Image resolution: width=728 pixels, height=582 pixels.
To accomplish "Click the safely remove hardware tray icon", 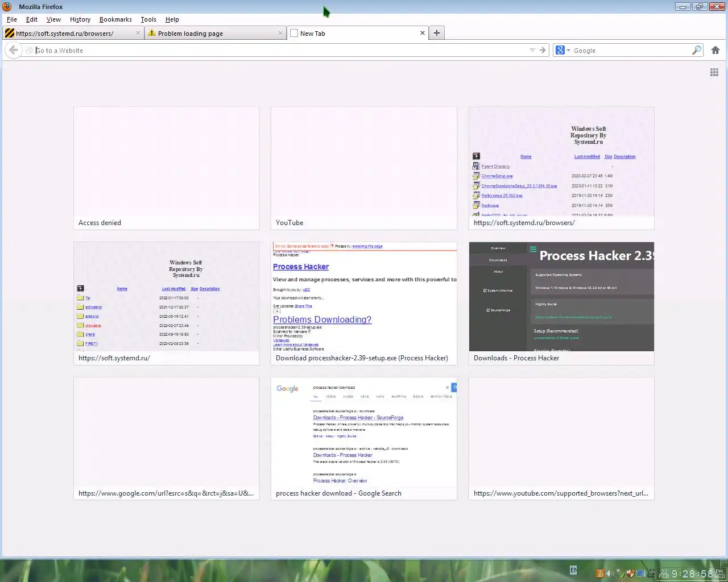I will coord(620,573).
